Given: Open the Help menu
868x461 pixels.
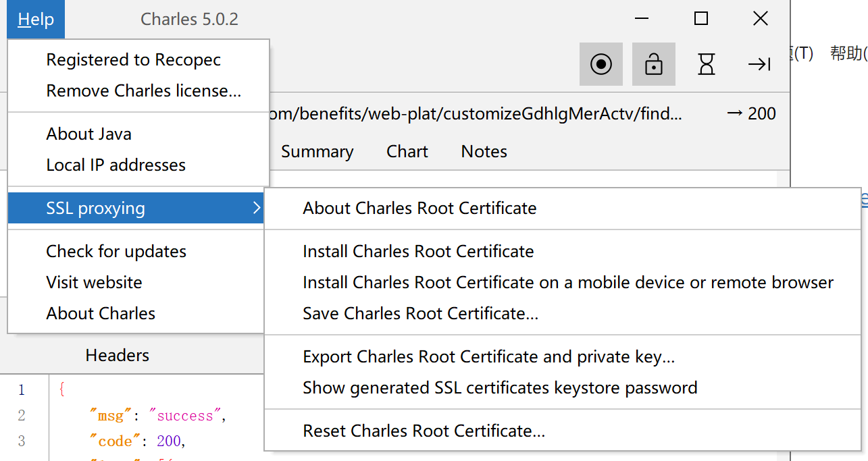Looking at the screenshot, I should [36, 20].
